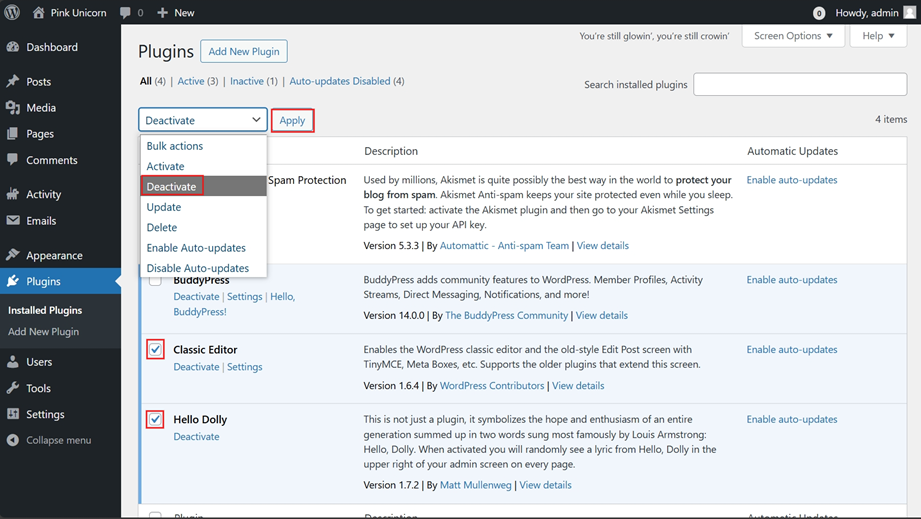Choose Deactivate in bulk actions list
This screenshot has height=519, width=921.
203,186
